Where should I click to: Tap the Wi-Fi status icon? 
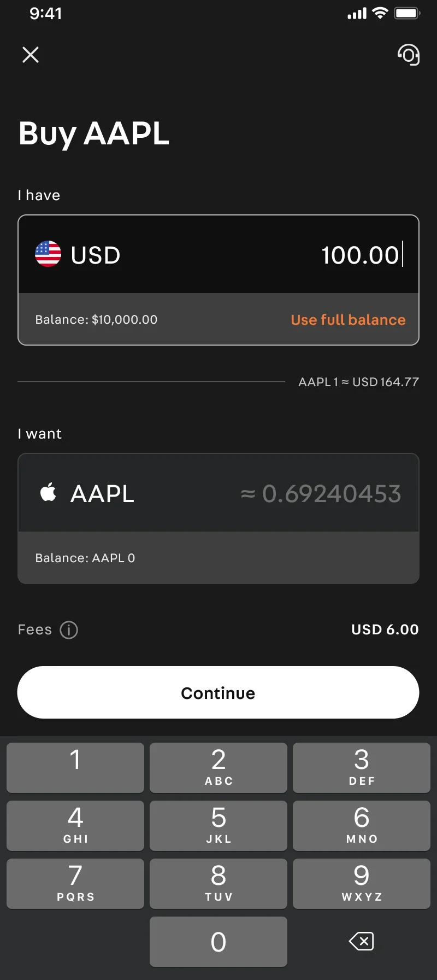[x=380, y=13]
